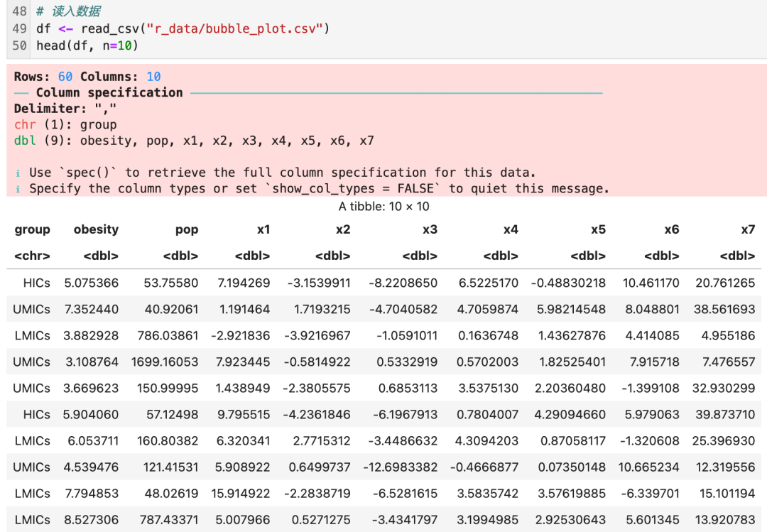The image size is (767, 532).
Task: Click the obesity value 6.053711
Action: (x=94, y=441)
